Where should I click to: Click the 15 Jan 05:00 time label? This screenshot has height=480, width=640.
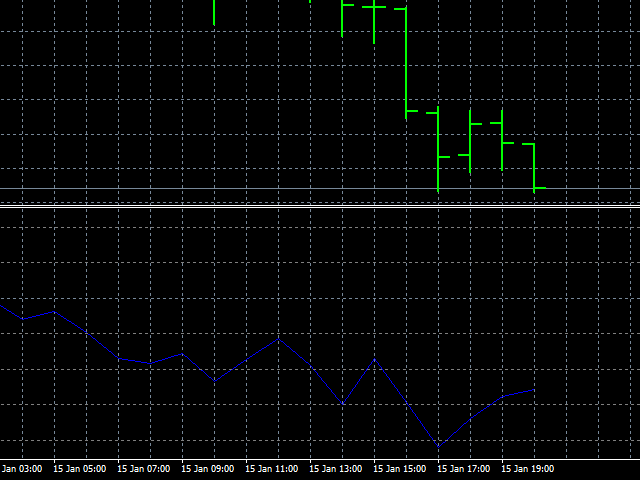80,468
